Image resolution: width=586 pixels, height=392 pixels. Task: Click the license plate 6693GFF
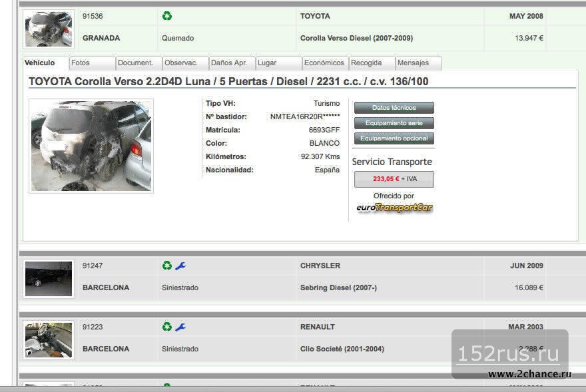pyautogui.click(x=324, y=130)
